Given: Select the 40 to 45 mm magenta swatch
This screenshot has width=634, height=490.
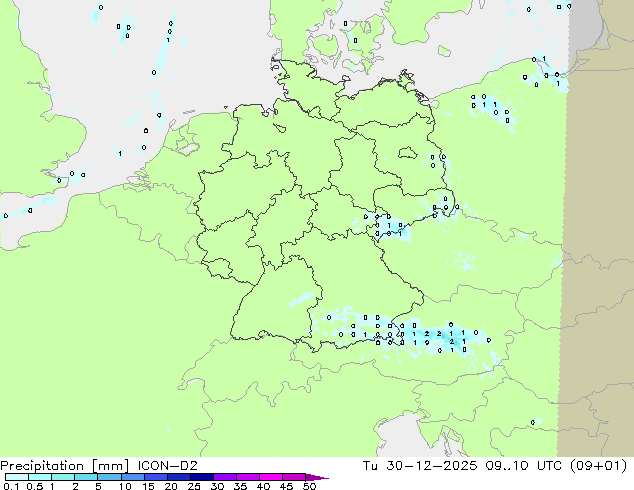Looking at the screenshot, I should click(x=271, y=477).
